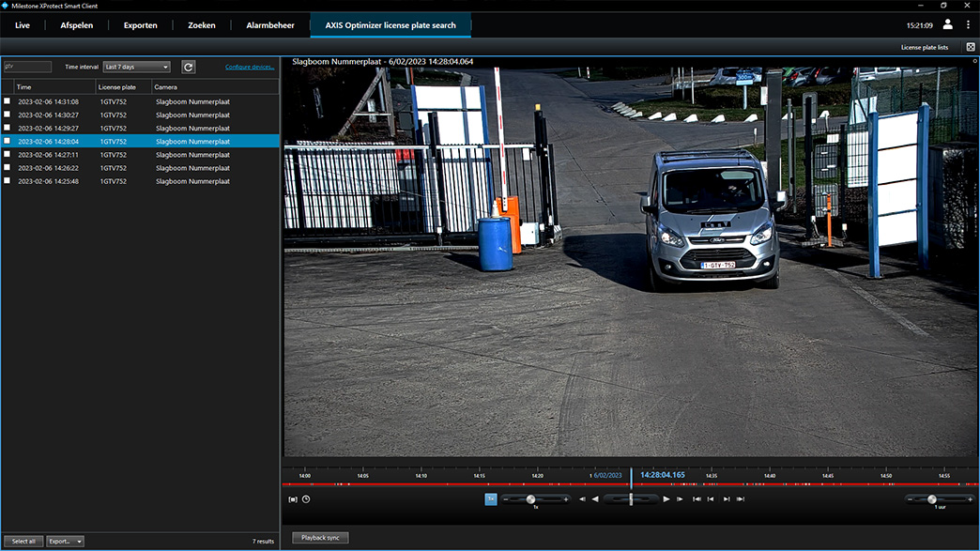Jump to first sequence
Image resolution: width=980 pixels, height=551 pixels.
[697, 499]
